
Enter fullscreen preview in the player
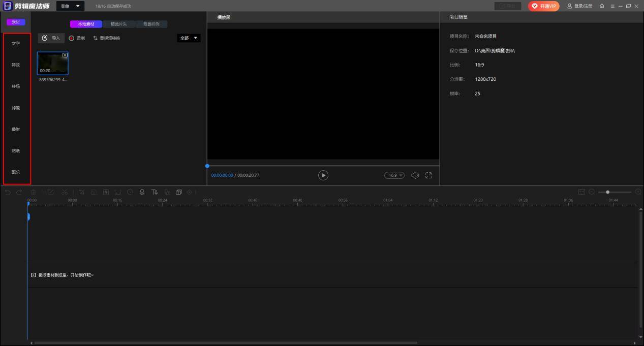pyautogui.click(x=428, y=175)
